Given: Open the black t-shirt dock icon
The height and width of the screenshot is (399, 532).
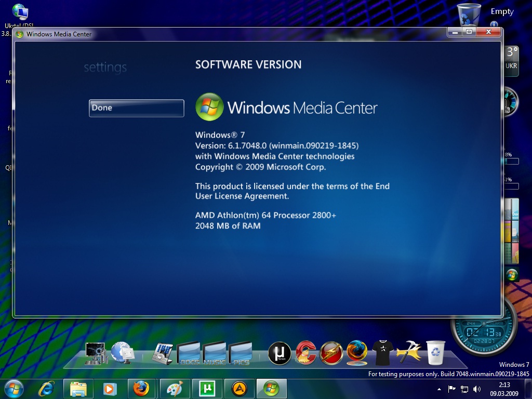Looking at the screenshot, I should (383, 353).
